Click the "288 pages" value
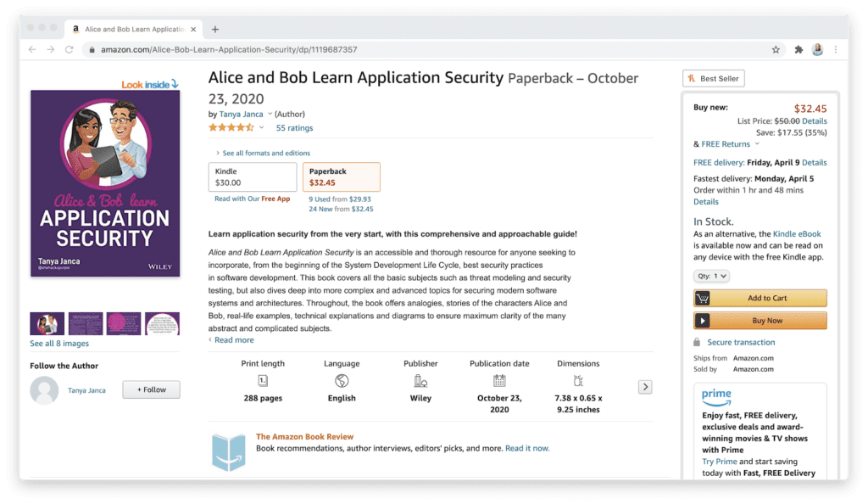Screen dimensions: 868x504 coord(263,398)
